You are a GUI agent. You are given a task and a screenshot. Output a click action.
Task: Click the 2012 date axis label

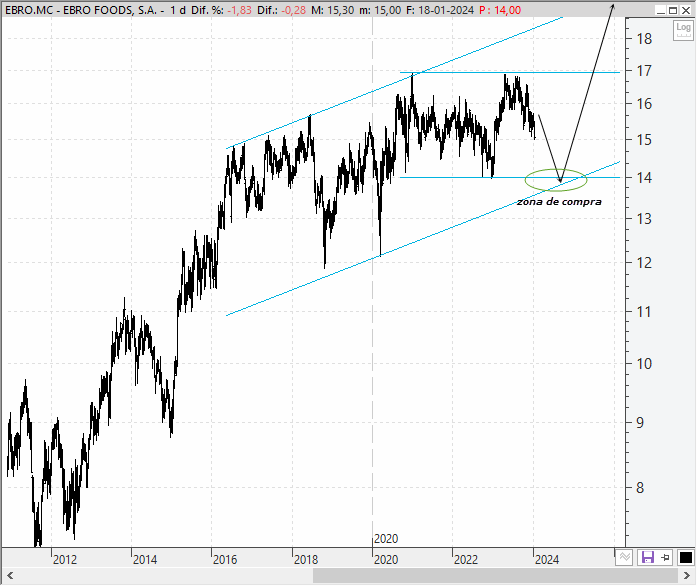point(65,559)
